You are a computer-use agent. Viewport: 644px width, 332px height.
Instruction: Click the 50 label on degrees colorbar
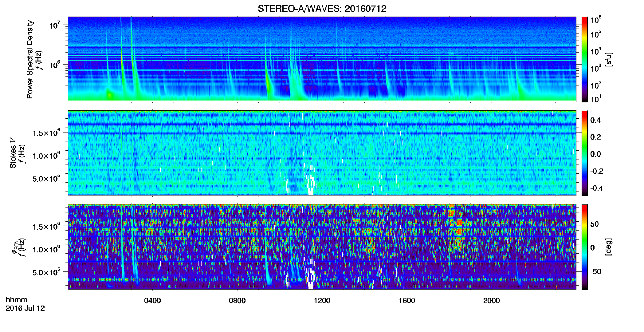[x=595, y=224]
